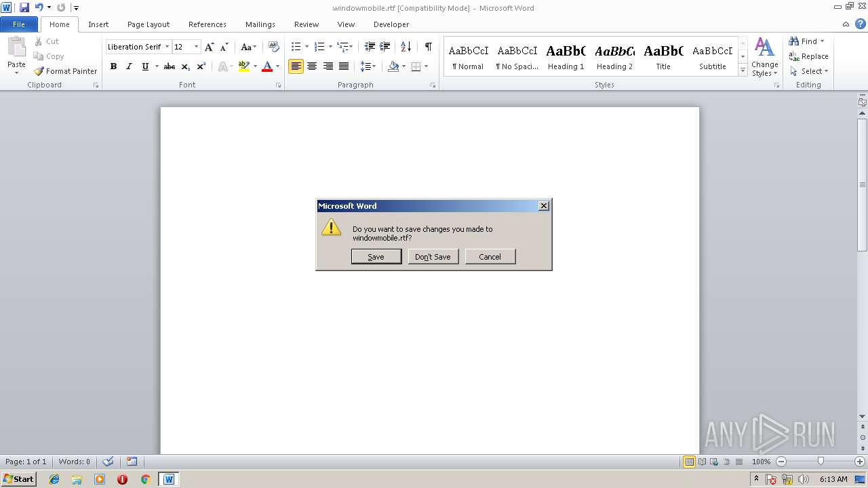Viewport: 868px width, 488px height.
Task: Switch to the References tab
Action: (x=208, y=24)
